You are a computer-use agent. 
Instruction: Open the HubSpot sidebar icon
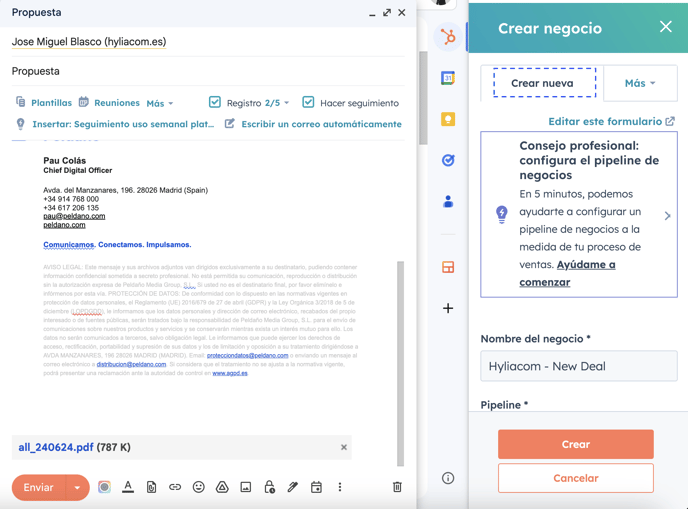tap(448, 37)
